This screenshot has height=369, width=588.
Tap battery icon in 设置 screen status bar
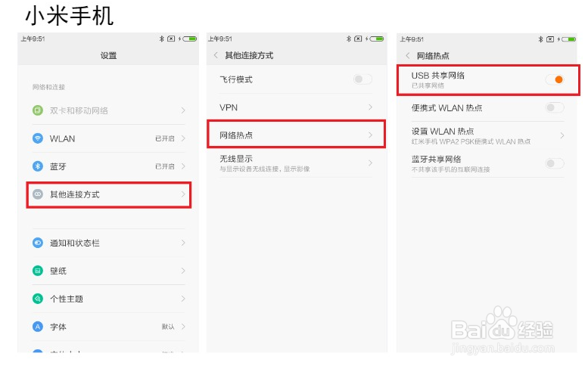click(x=190, y=39)
